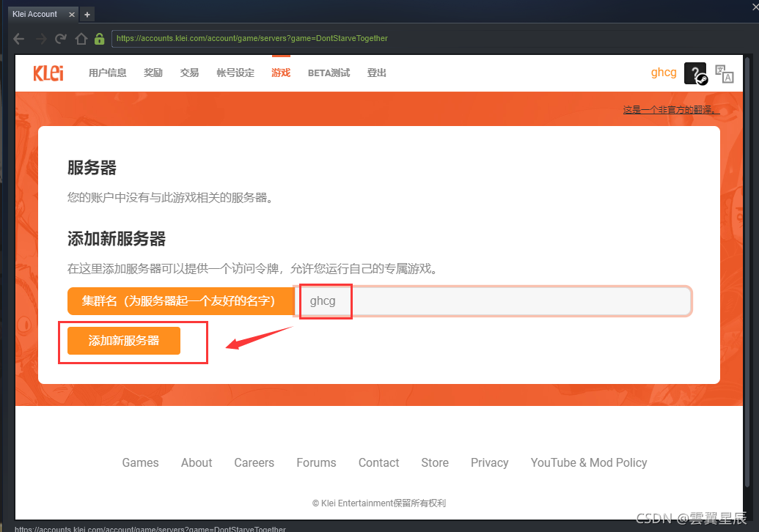Screen dimensions: 759x532
Task: Open the 这是一个非官方的翻译 link
Action: coord(671,110)
